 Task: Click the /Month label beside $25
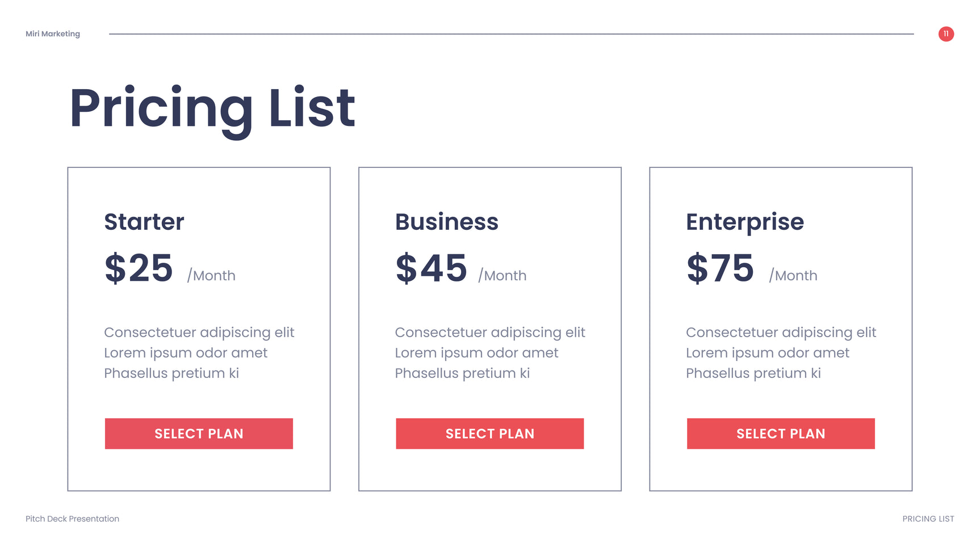211,276
